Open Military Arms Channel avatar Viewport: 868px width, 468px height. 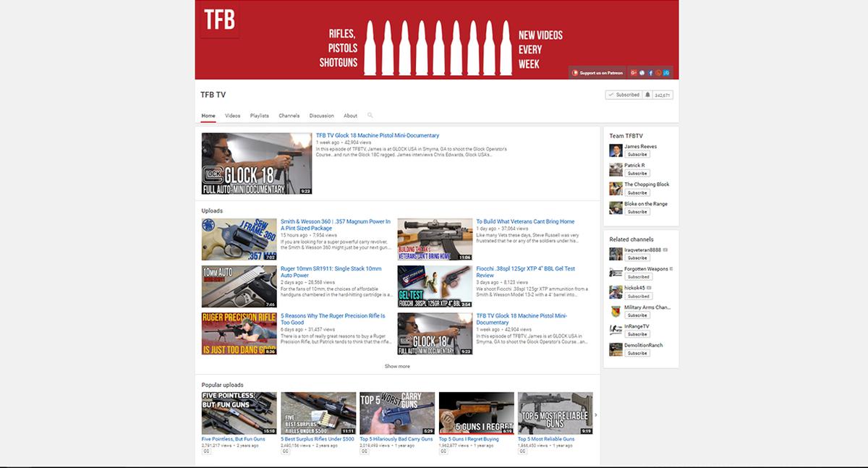click(616, 311)
